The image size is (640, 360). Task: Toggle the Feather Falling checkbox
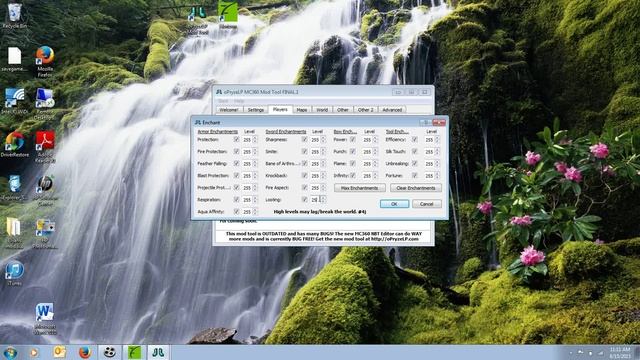point(236,163)
